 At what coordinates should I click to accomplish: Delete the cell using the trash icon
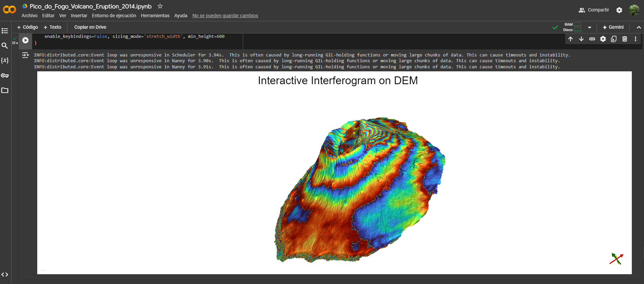(625, 39)
